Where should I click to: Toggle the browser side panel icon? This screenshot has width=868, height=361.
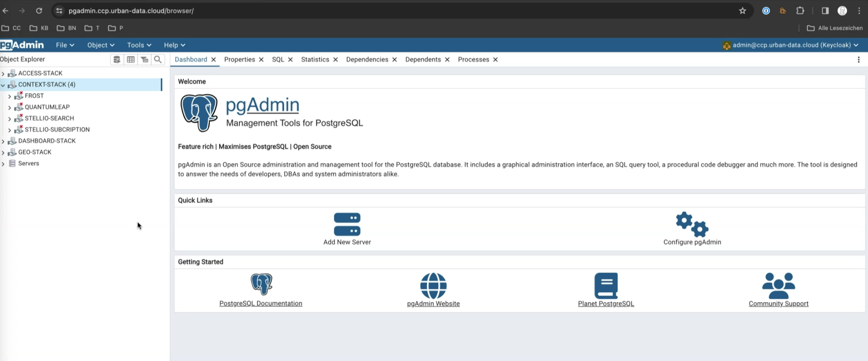[825, 11]
